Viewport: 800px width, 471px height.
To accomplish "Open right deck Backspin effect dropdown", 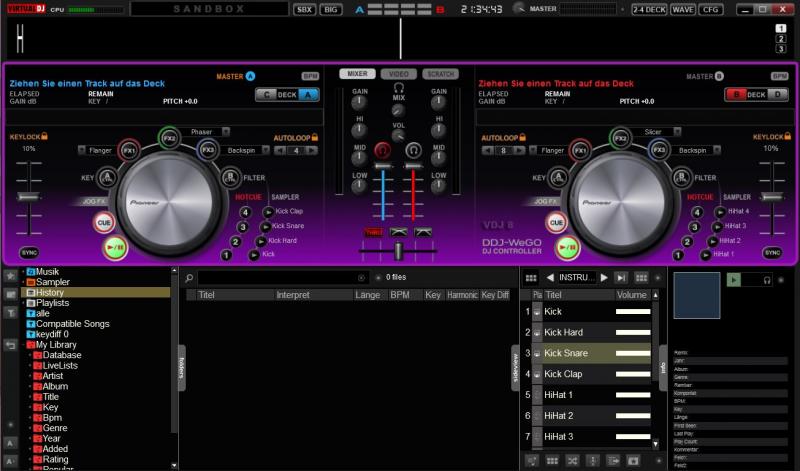I will (x=717, y=150).
